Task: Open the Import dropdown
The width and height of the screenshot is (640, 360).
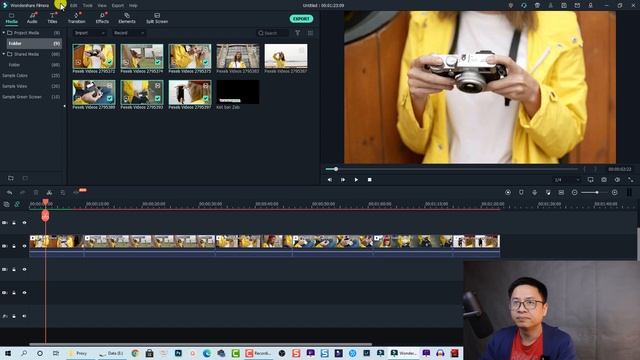Action: click(x=90, y=33)
